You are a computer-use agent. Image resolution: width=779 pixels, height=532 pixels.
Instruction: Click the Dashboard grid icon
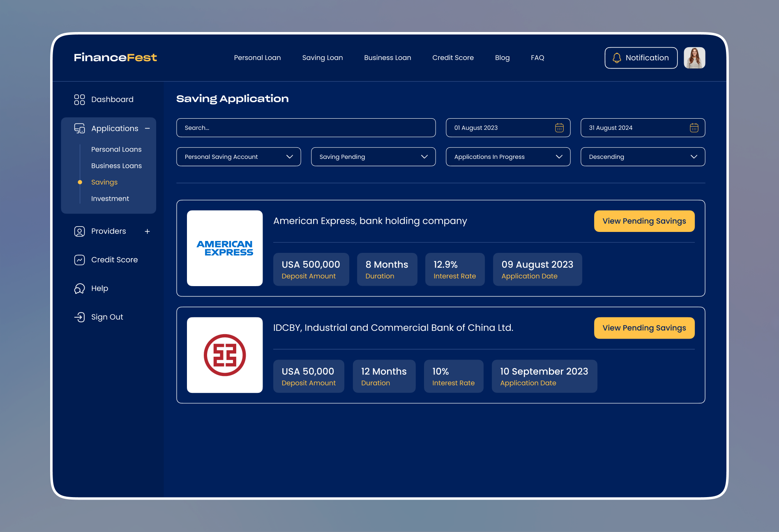79,99
